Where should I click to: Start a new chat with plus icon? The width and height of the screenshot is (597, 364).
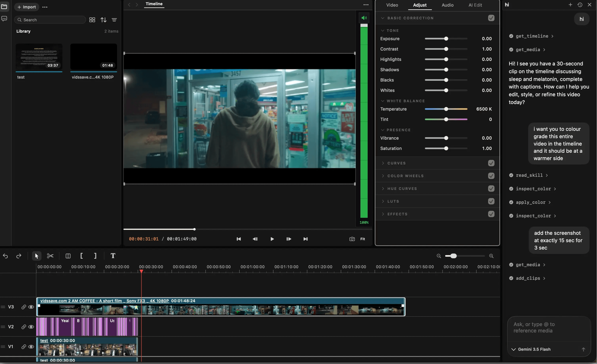(x=570, y=5)
